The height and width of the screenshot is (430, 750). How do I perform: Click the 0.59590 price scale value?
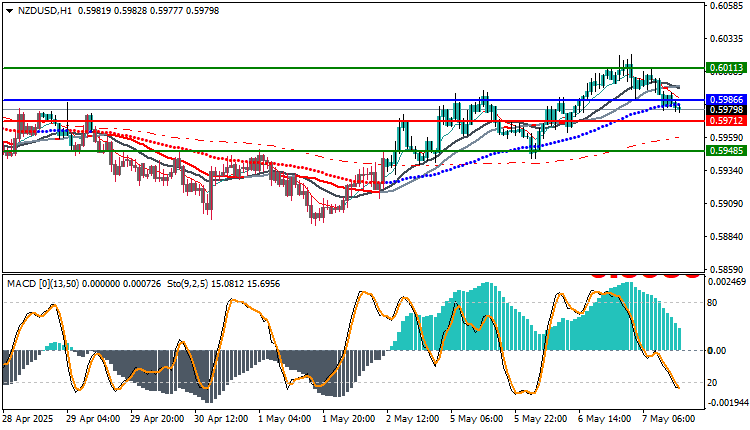coord(727,138)
